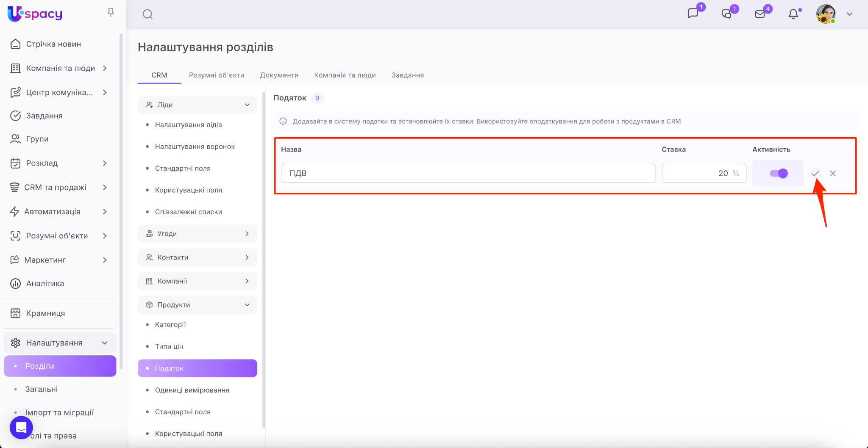The width and height of the screenshot is (868, 448).
Task: Pin the sidebar with pin icon
Action: coord(111,13)
